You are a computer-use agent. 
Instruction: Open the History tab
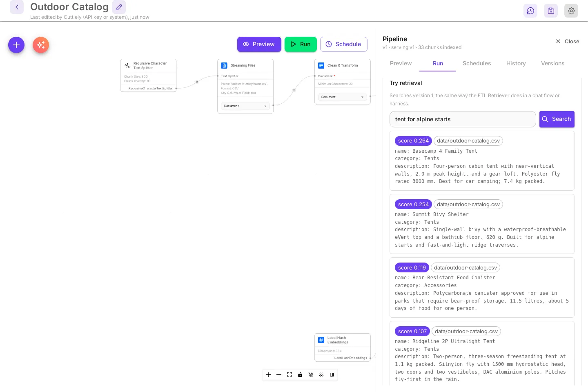[x=516, y=63]
